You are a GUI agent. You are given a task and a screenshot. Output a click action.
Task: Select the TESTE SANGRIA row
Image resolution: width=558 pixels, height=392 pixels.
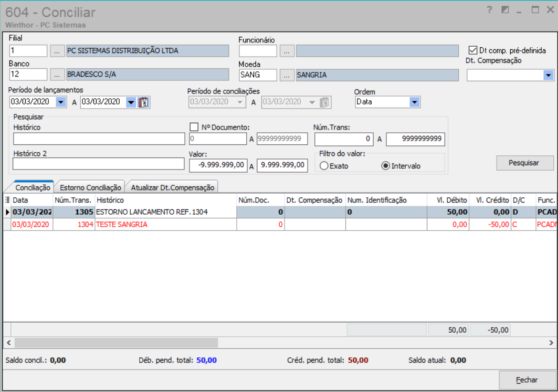point(280,225)
